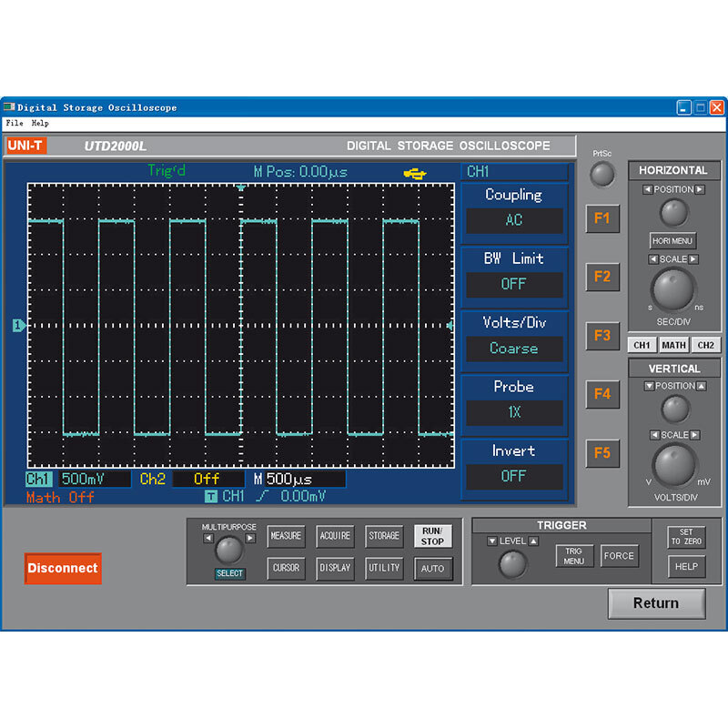Screen dimensions: 728x728
Task: Select the MATH channel button
Action: click(673, 345)
